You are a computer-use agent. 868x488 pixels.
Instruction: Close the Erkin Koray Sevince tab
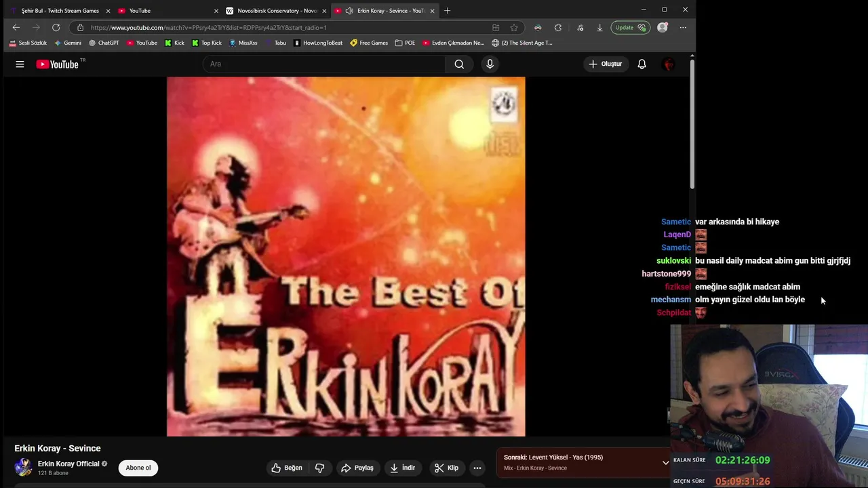pos(432,11)
